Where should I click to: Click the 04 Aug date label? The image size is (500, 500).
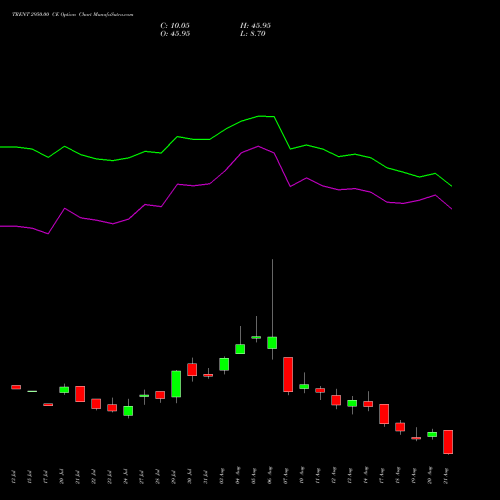(x=238, y=476)
